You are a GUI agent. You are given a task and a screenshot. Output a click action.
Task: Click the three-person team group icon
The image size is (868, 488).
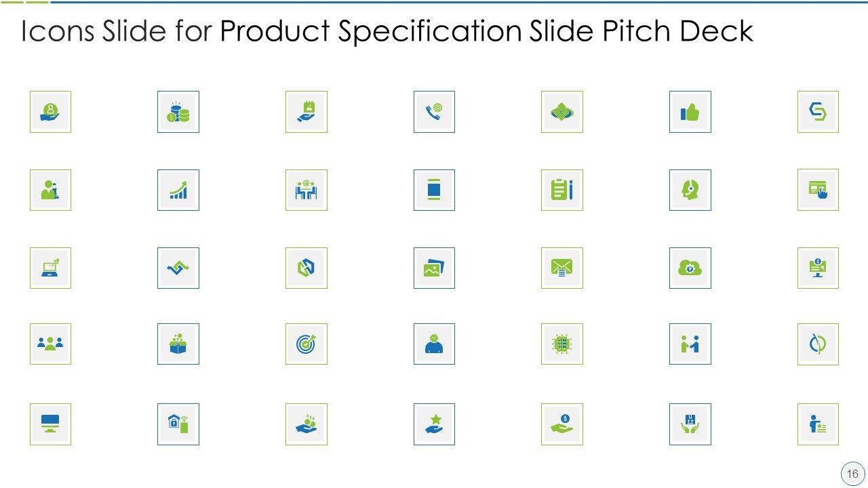tap(50, 344)
